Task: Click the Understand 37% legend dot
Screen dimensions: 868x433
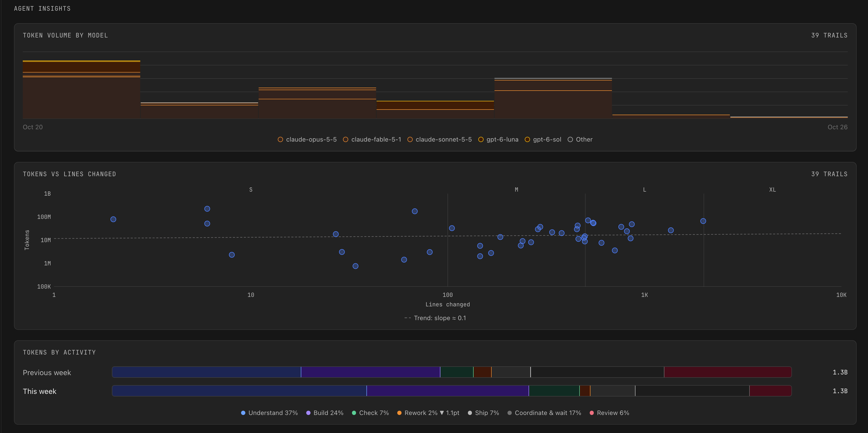Action: point(243,413)
